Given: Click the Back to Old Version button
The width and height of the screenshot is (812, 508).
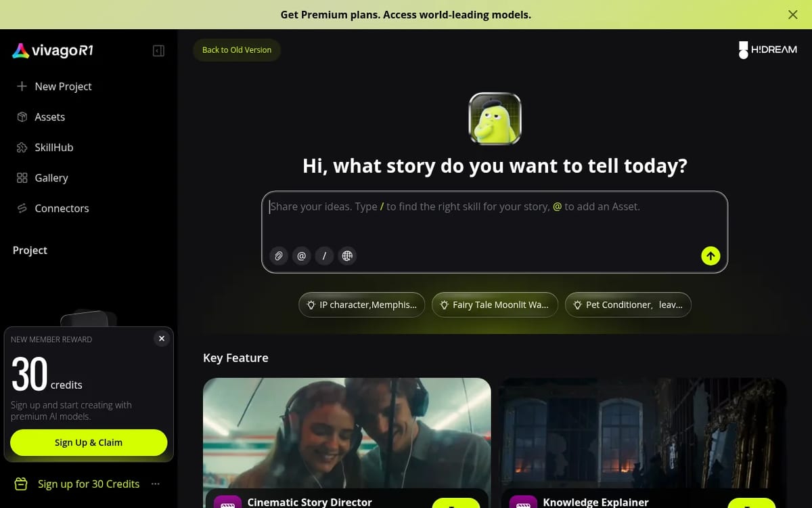Looking at the screenshot, I should coord(237,50).
